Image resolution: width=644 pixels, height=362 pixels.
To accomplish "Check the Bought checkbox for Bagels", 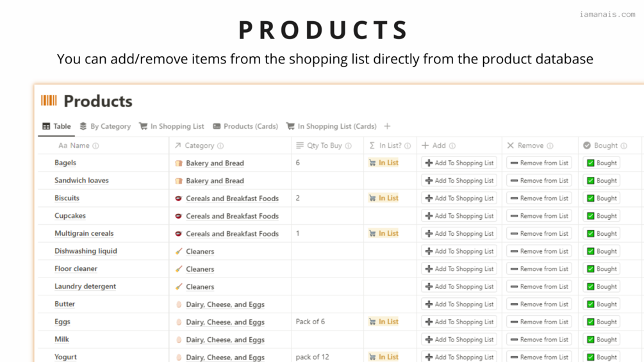I will [x=591, y=163].
